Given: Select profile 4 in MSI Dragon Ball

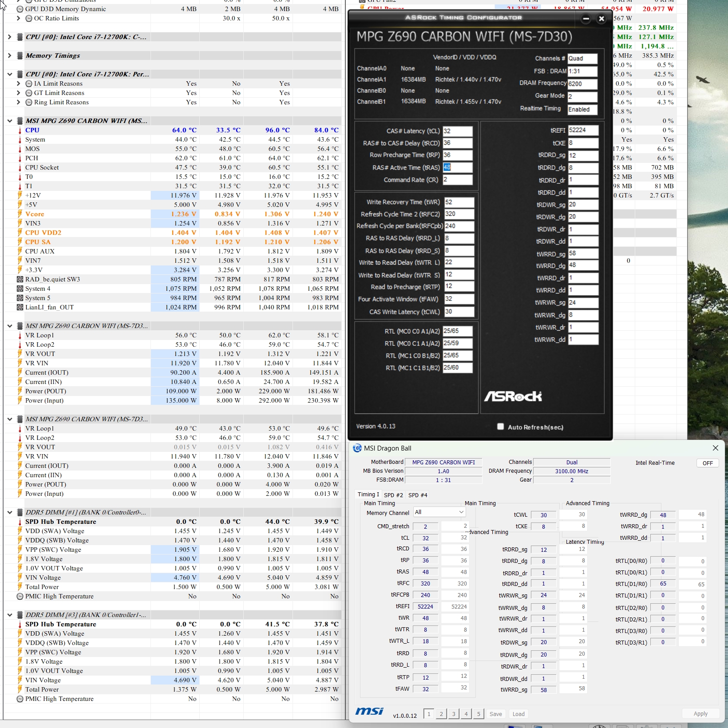Looking at the screenshot, I should [x=466, y=714].
